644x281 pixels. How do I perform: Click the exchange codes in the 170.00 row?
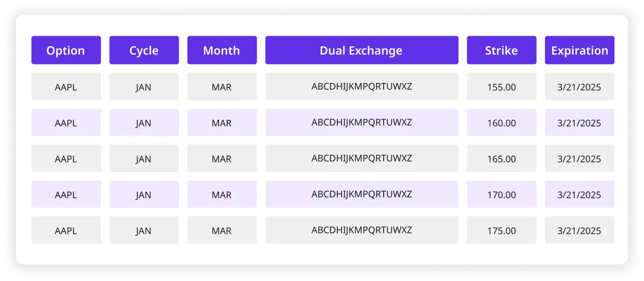click(x=362, y=194)
